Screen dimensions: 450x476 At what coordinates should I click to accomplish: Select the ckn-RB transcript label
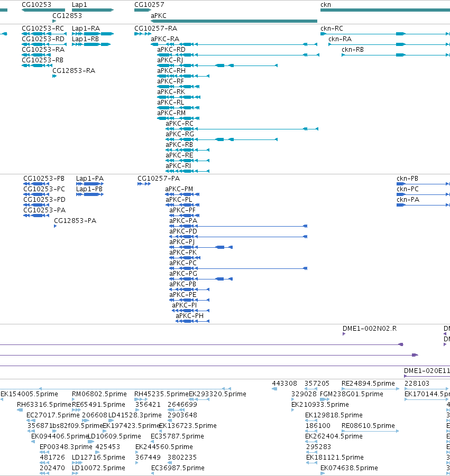point(353,50)
